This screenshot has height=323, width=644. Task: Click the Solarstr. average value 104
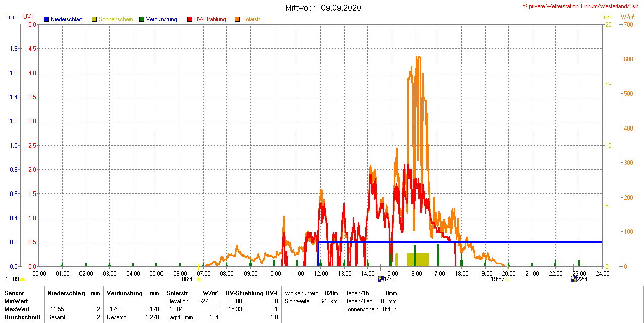coord(213,317)
